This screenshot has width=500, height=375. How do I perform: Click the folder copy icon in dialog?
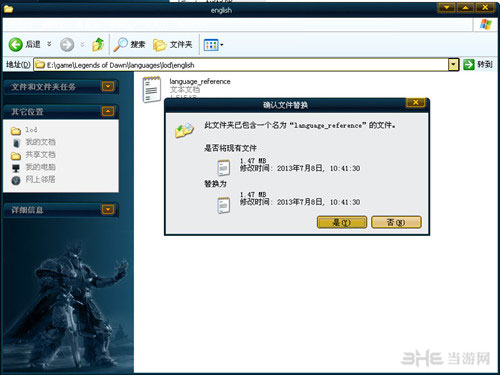[x=184, y=131]
